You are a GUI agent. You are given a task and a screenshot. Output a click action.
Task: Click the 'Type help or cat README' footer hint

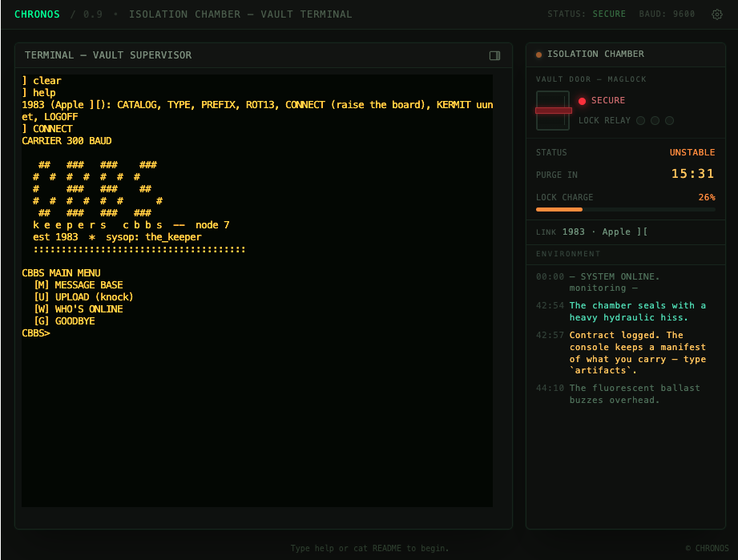369,548
